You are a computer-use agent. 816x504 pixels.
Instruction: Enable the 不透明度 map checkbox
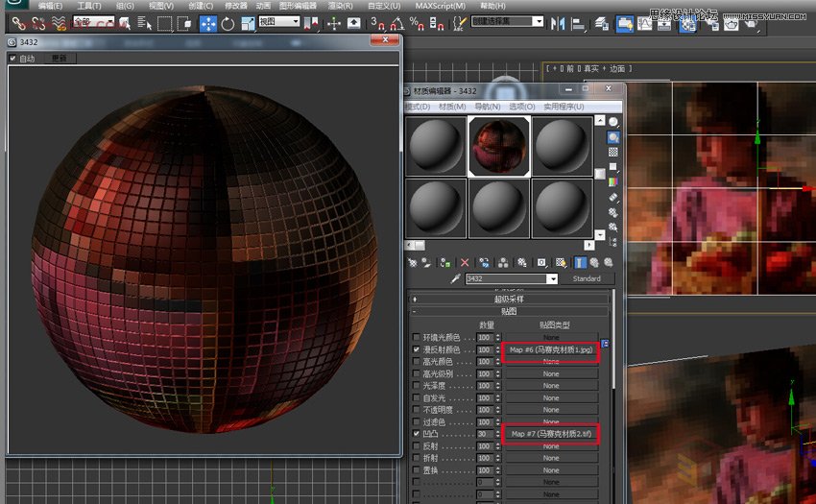(x=416, y=410)
